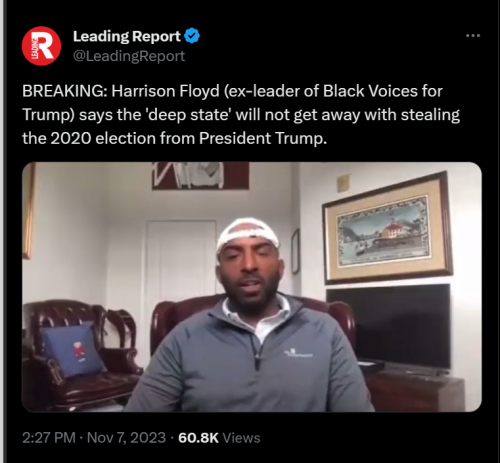Open the Leading Report red avatar
The height and width of the screenshot is (463, 500).
click(41, 46)
